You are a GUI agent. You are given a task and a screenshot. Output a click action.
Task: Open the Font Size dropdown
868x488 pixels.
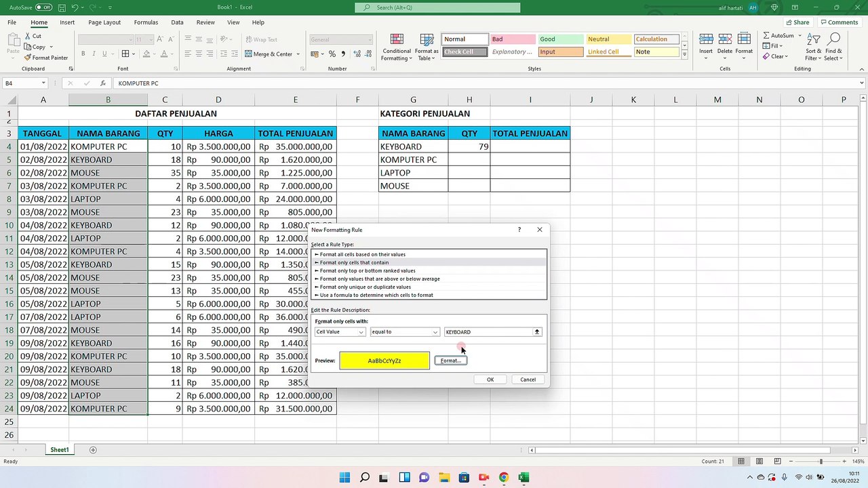[x=151, y=39]
